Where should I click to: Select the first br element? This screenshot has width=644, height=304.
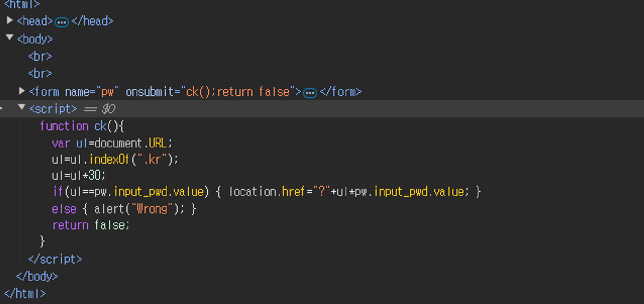[40, 56]
